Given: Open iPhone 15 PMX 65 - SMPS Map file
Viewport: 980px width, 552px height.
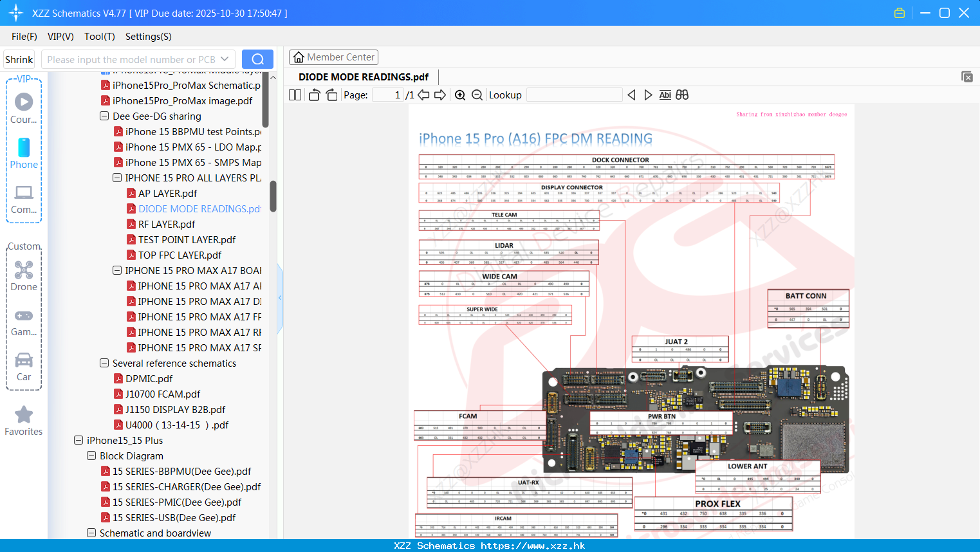Looking at the screenshot, I should tap(193, 163).
